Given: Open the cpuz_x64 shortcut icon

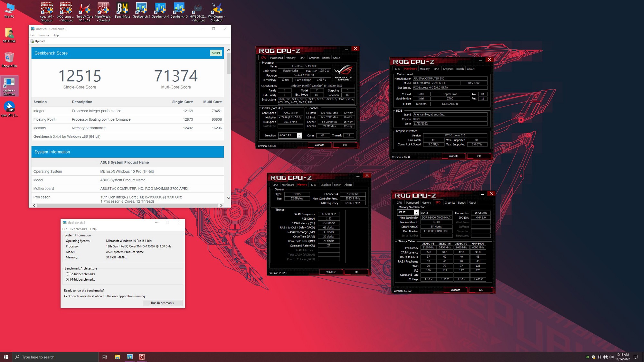Looking at the screenshot, I should click(47, 12).
